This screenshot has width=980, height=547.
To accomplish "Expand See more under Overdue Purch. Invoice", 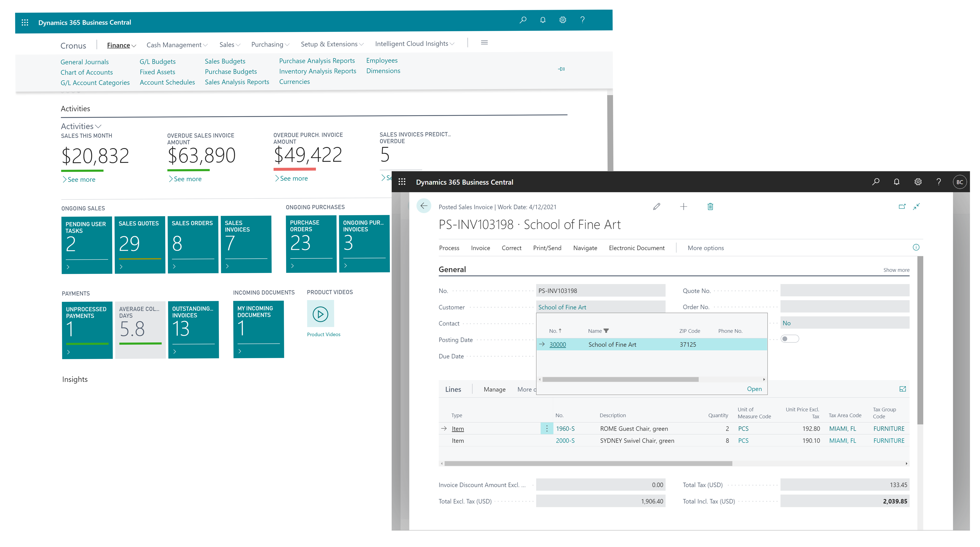I will pos(291,178).
